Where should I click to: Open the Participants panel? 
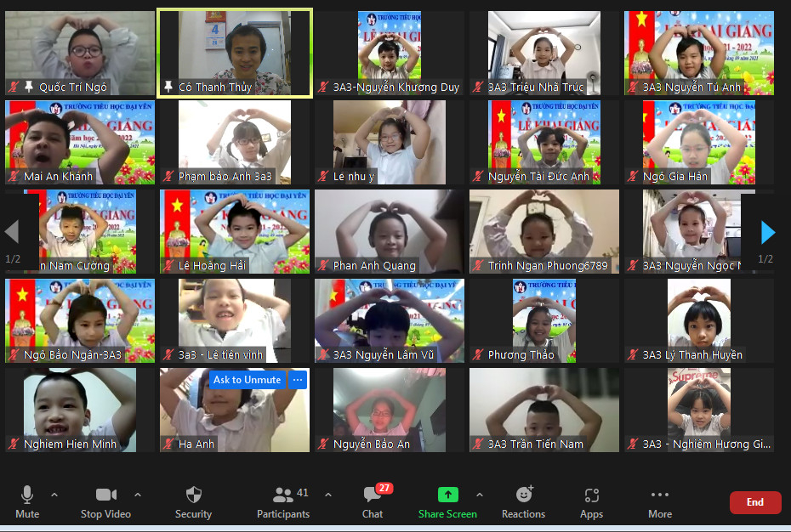point(283,495)
